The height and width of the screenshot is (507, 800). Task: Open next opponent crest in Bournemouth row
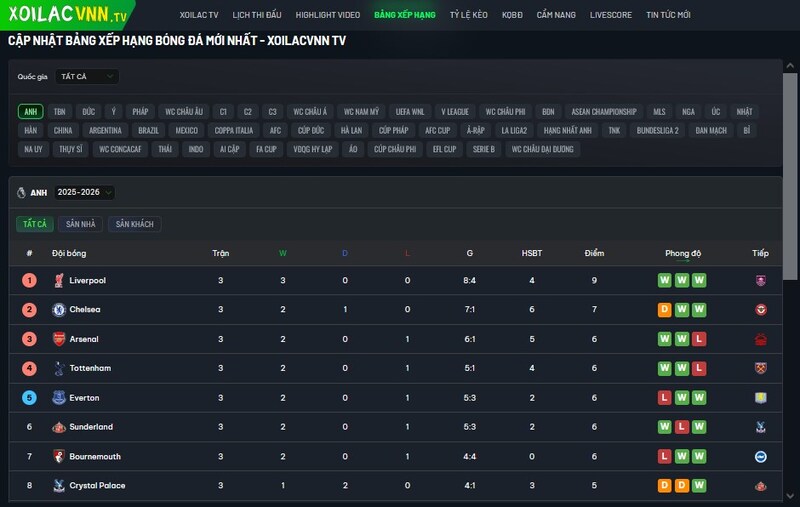click(761, 457)
